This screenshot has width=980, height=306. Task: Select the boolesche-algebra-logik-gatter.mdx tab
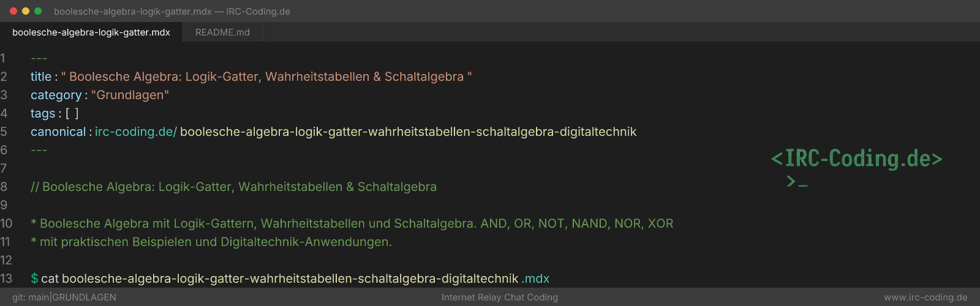click(91, 32)
